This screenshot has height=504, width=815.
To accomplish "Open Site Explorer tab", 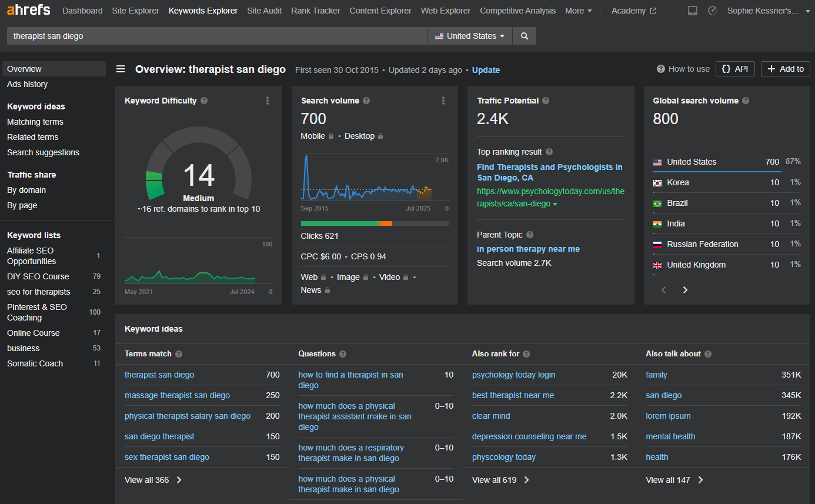I will pos(135,11).
